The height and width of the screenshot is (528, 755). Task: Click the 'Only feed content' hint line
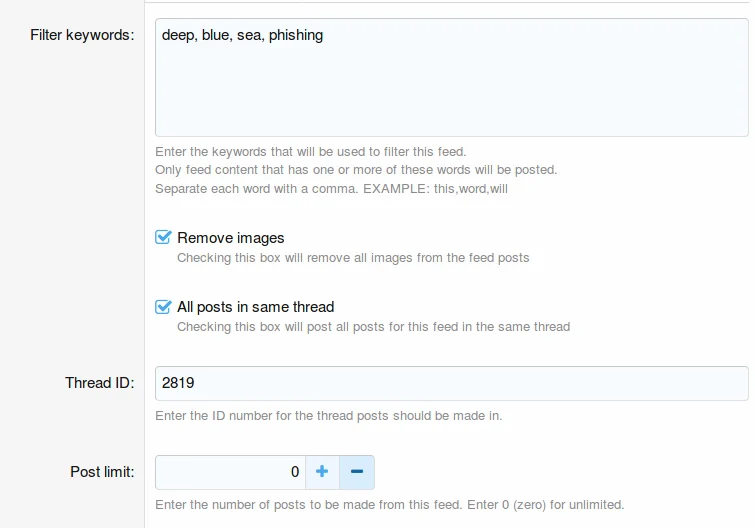[x=356, y=170]
